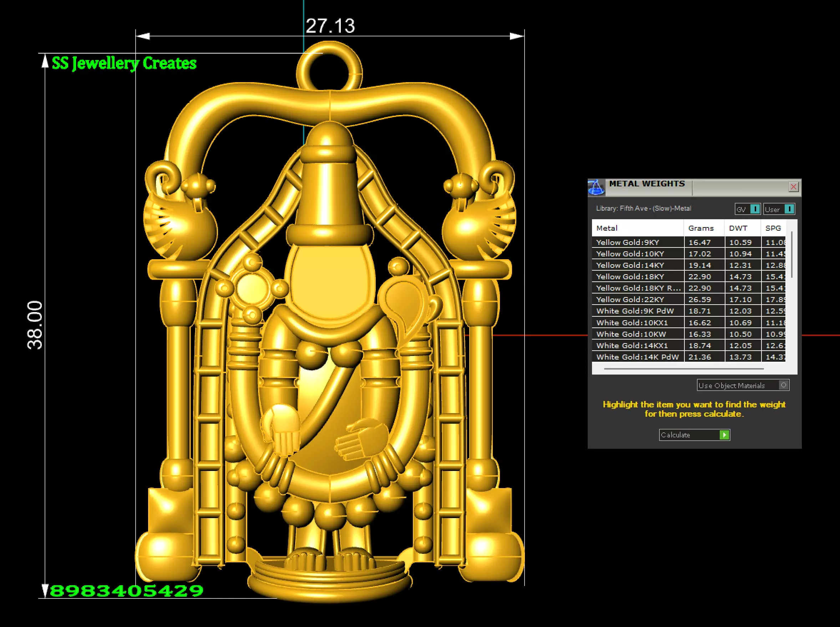Select the Yellow Gold:18KY R... row
840x627 pixels.
(689, 288)
